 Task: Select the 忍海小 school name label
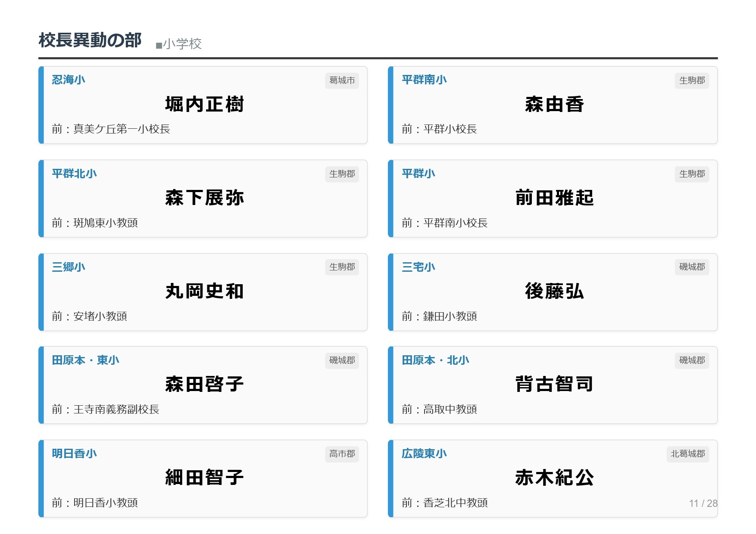point(68,80)
